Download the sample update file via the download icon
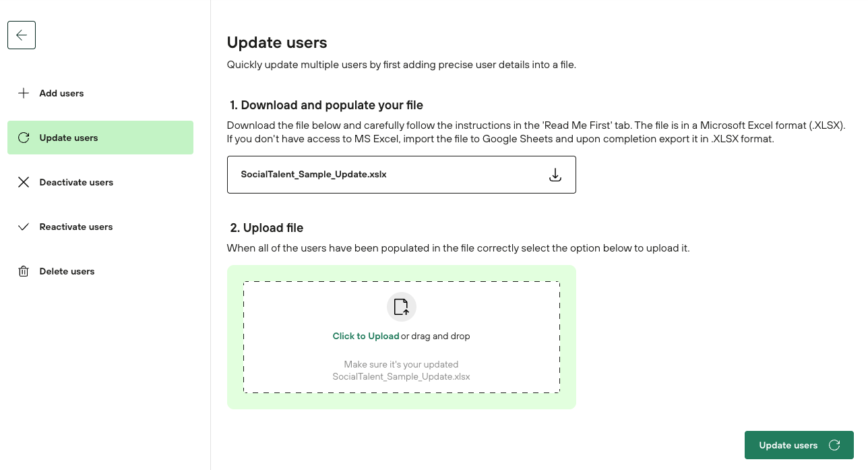Screen dimensions: 868x470 (555, 175)
